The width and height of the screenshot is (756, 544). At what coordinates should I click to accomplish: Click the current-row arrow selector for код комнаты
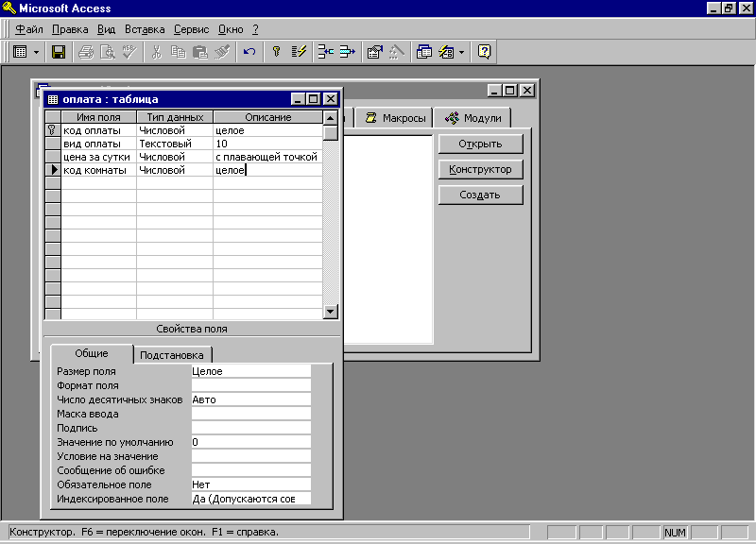[x=53, y=170]
